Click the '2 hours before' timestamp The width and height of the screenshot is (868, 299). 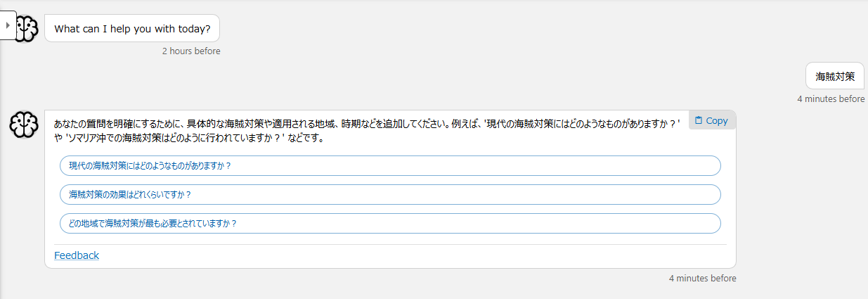pos(190,51)
